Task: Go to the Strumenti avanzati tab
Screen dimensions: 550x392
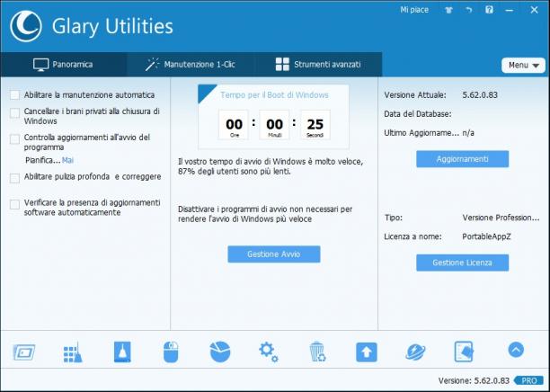Action: [318, 65]
